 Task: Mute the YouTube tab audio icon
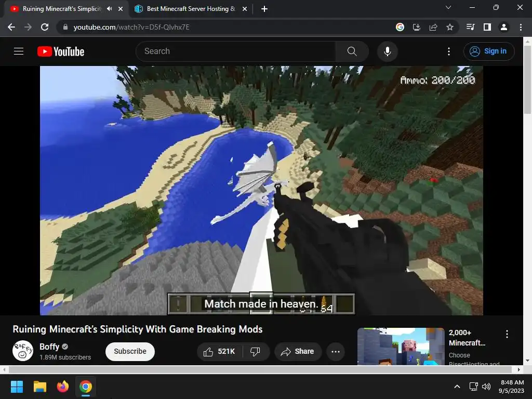109,9
